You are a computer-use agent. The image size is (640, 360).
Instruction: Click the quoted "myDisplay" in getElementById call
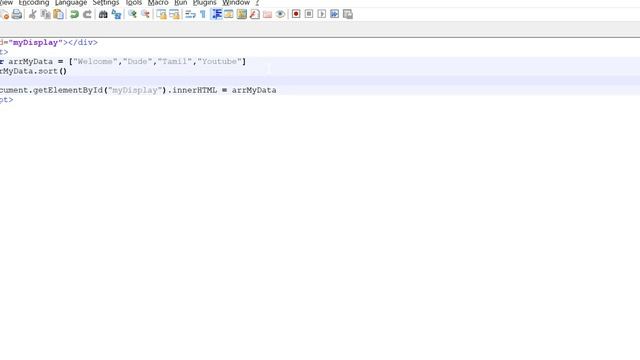[135, 90]
